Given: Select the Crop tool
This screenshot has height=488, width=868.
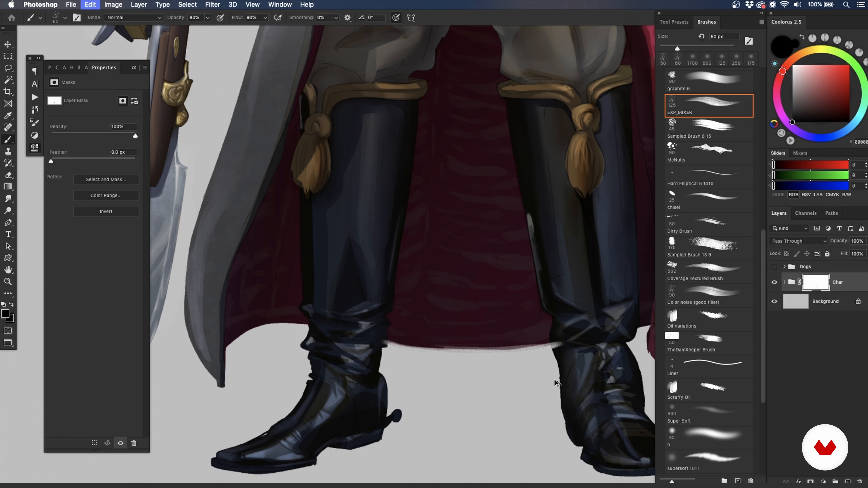Looking at the screenshot, I should 8,91.
